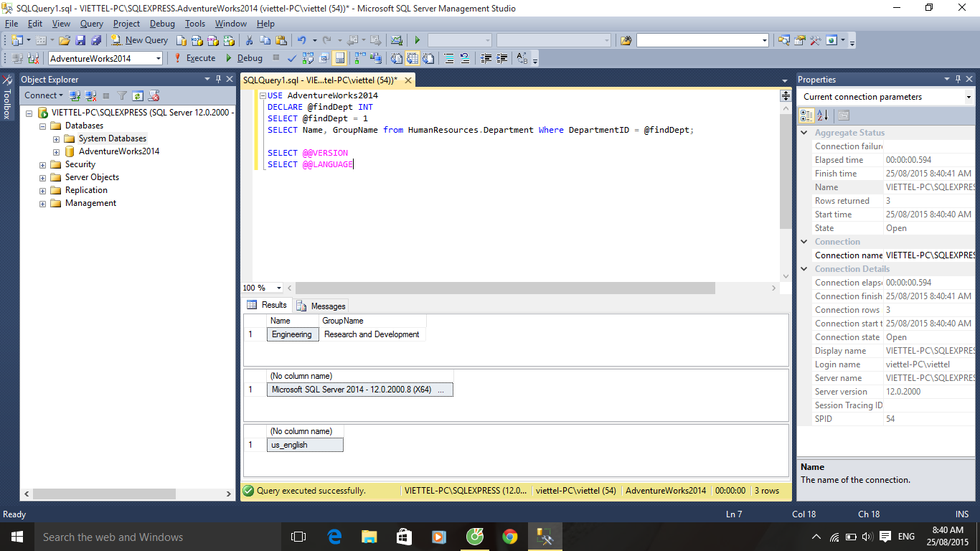Open the editor zoom level dropdown
The width and height of the screenshot is (980, 551).
click(x=279, y=288)
